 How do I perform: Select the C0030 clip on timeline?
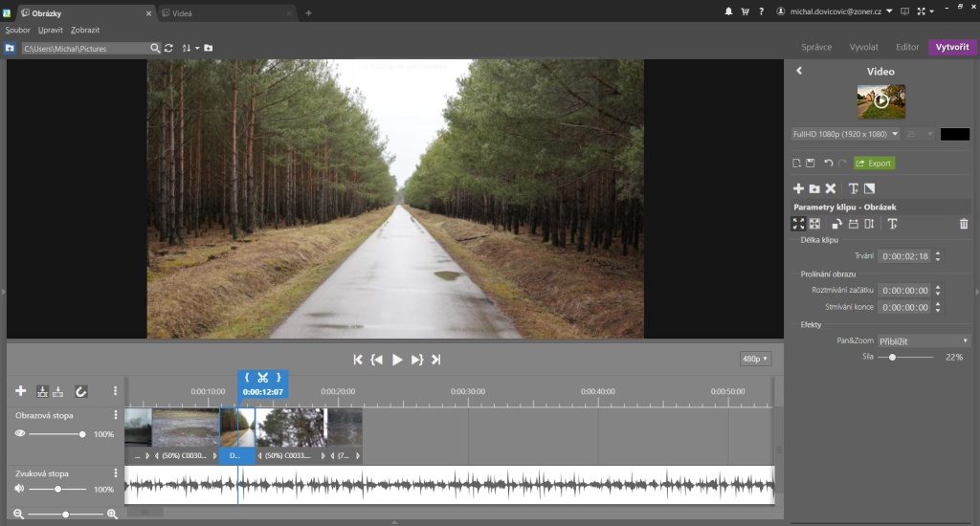pyautogui.click(x=186, y=435)
